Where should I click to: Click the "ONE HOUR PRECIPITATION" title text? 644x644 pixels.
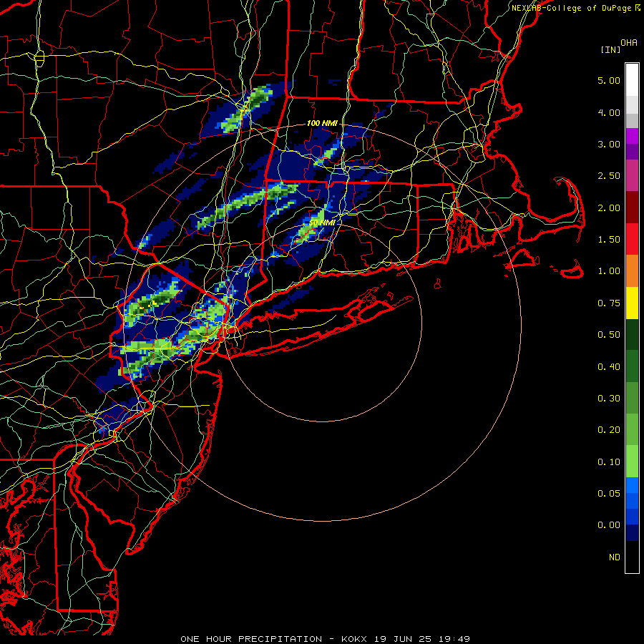[x=251, y=639]
